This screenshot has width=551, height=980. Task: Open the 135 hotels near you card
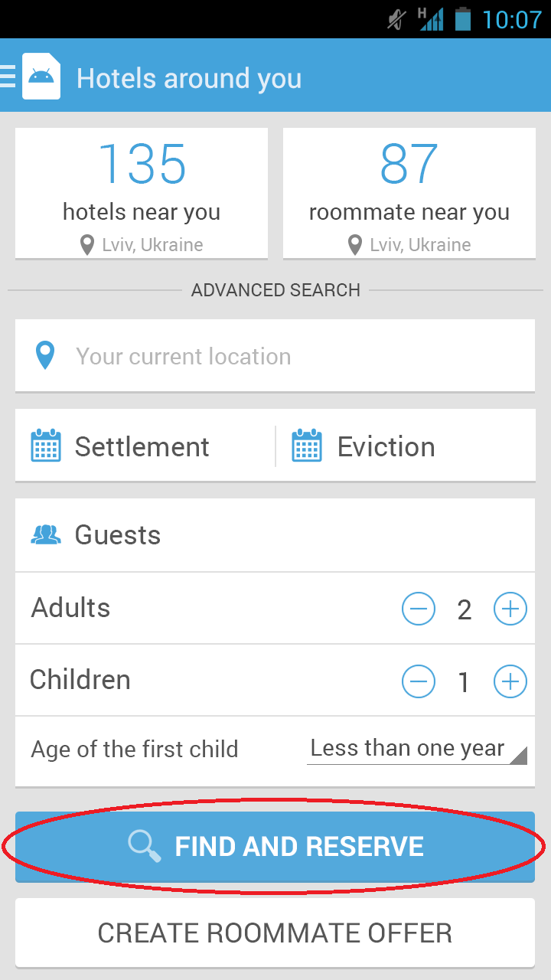click(142, 193)
